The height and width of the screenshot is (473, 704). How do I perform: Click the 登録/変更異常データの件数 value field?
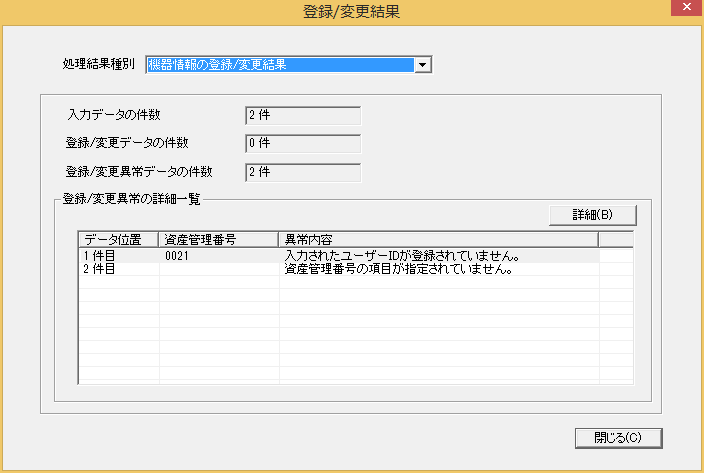303,172
